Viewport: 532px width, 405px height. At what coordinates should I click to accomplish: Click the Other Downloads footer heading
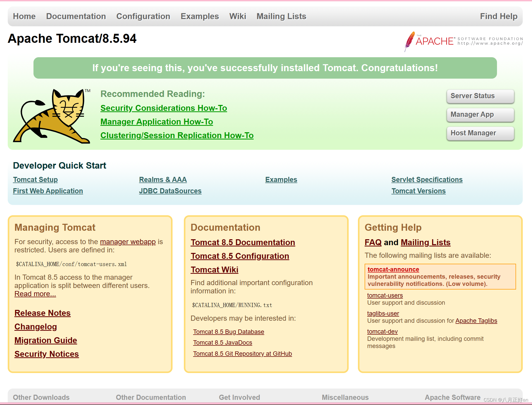(41, 398)
